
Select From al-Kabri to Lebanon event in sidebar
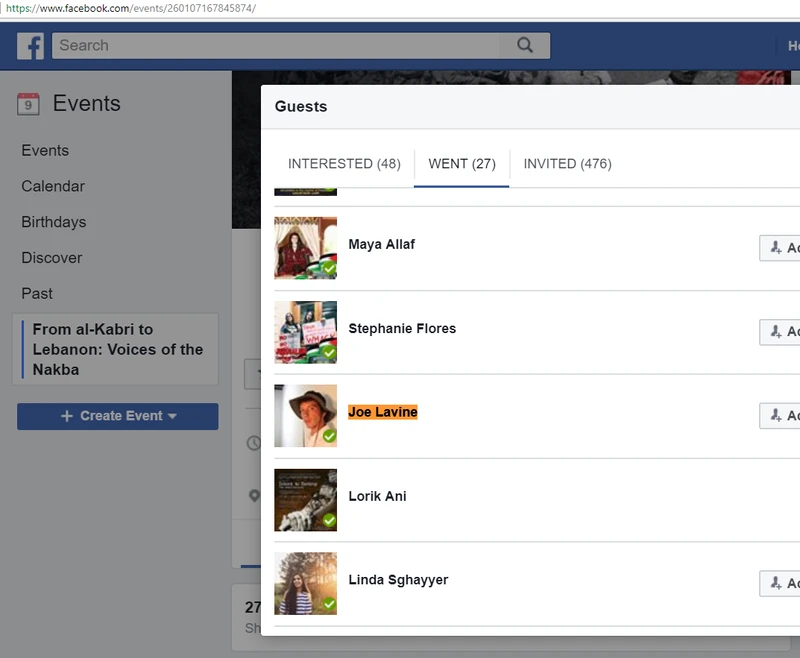point(118,349)
